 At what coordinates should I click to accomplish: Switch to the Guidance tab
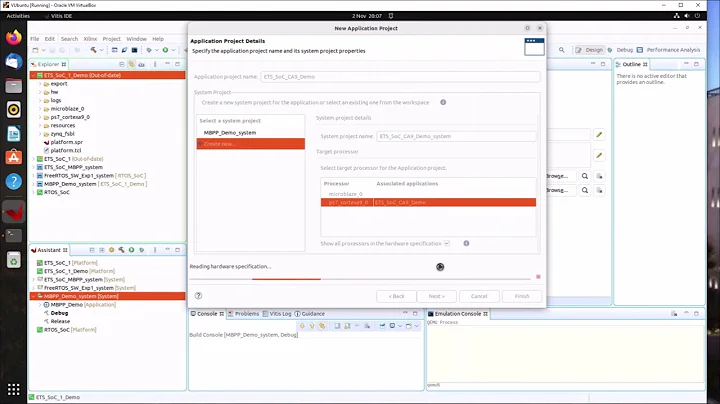pyautogui.click(x=309, y=314)
